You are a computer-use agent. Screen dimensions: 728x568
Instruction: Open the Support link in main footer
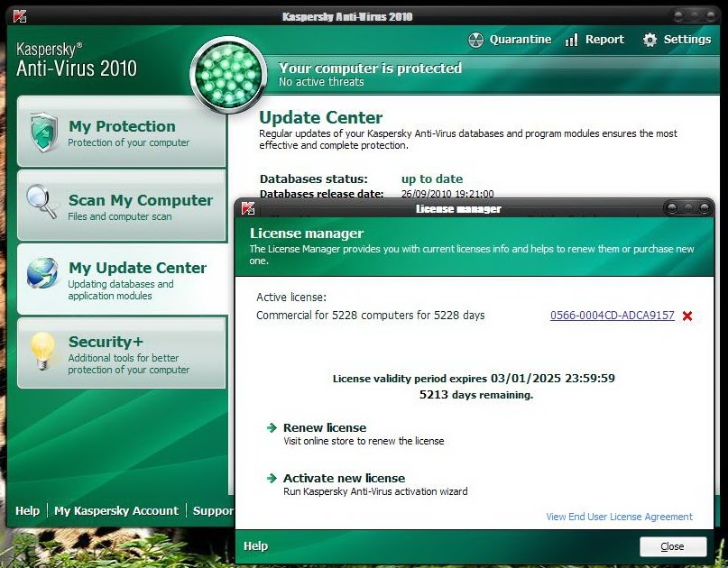(x=213, y=511)
